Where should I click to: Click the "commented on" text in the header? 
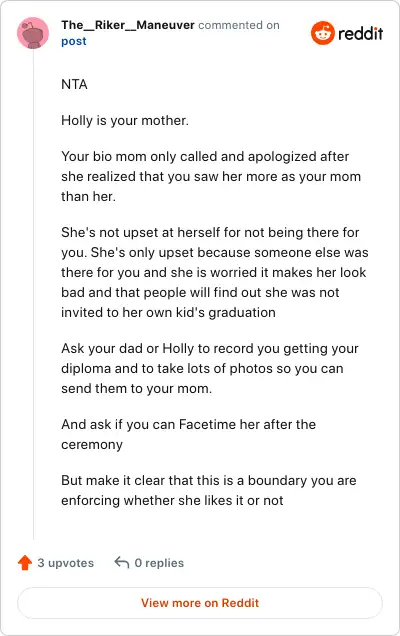(239, 25)
